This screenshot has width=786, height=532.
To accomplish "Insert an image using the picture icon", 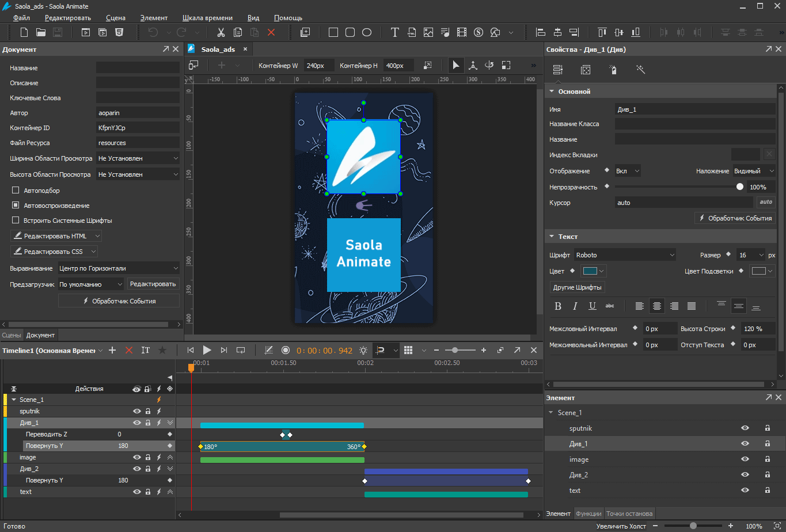I will 428,32.
